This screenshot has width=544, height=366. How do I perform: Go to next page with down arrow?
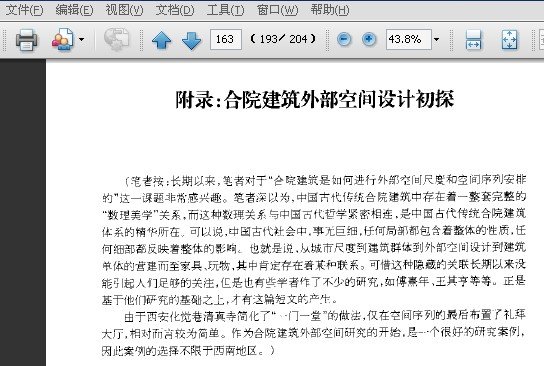[x=192, y=40]
